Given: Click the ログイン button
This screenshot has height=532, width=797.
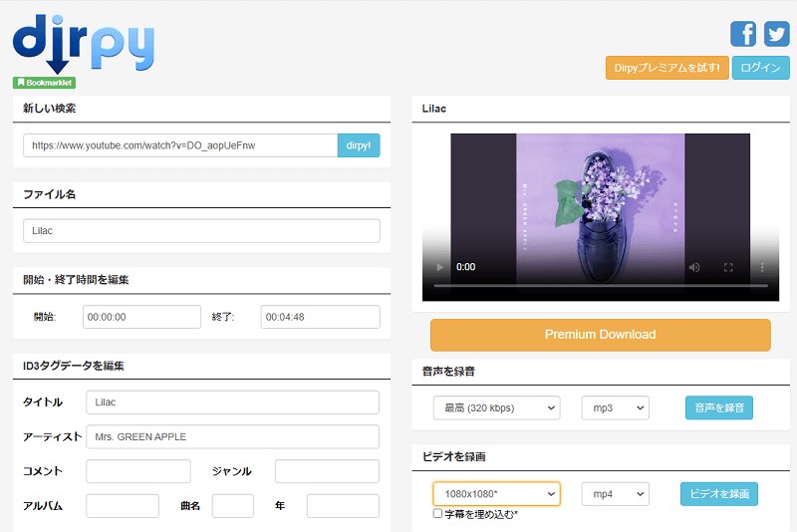Looking at the screenshot, I should click(760, 68).
